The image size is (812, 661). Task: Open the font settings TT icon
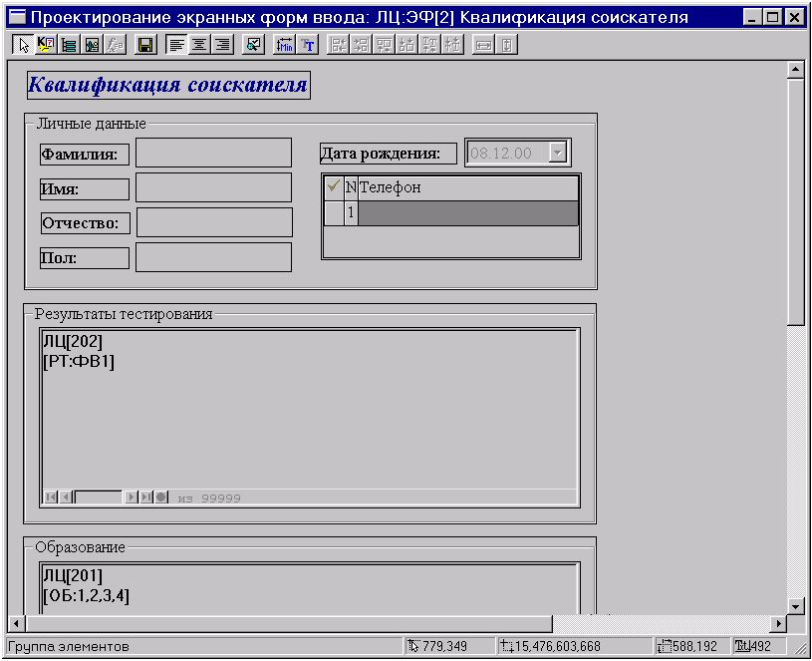pos(308,45)
